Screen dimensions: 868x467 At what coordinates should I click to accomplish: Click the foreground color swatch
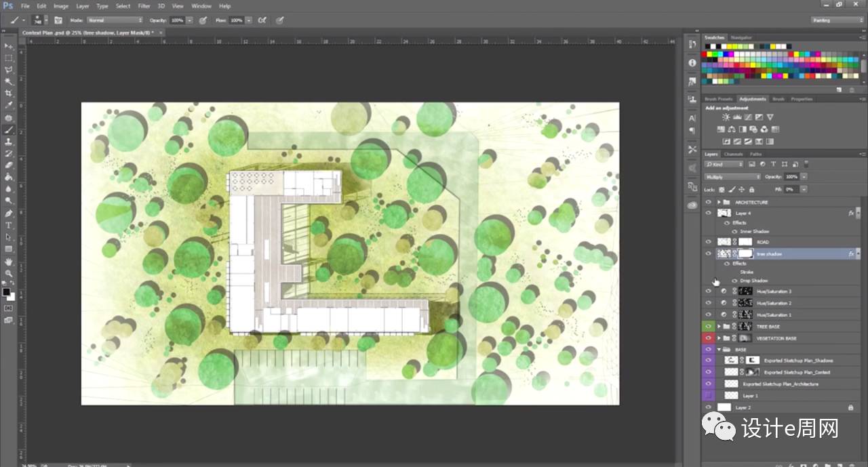(6, 292)
